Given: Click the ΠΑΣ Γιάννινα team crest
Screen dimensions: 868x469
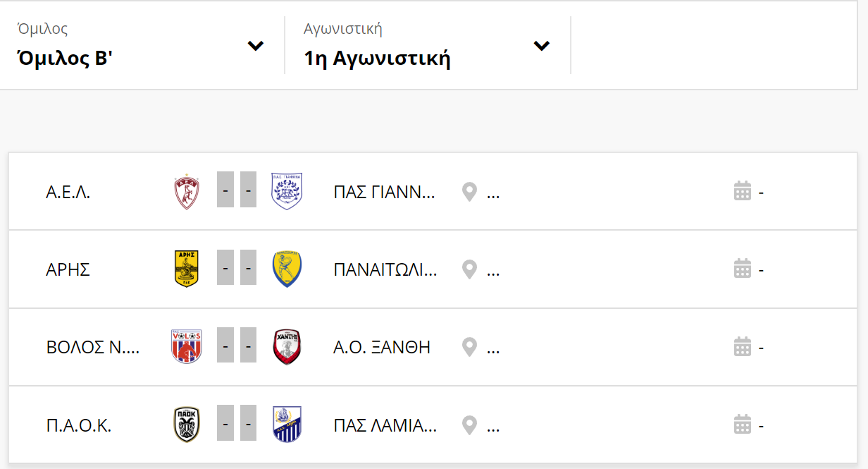Looking at the screenshot, I should click(x=287, y=192).
